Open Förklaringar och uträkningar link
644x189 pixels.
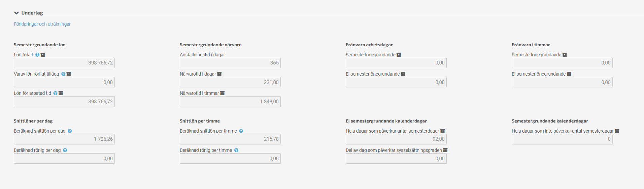(42, 24)
